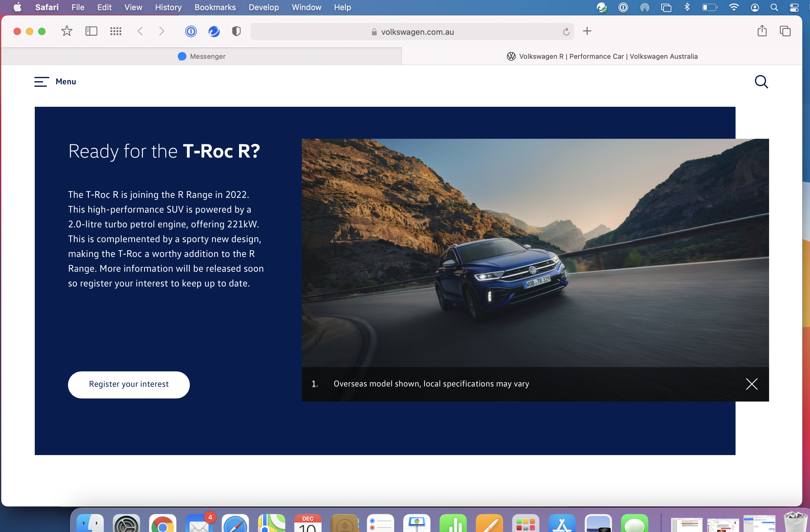
Task: Open the Develop menu
Action: click(264, 7)
